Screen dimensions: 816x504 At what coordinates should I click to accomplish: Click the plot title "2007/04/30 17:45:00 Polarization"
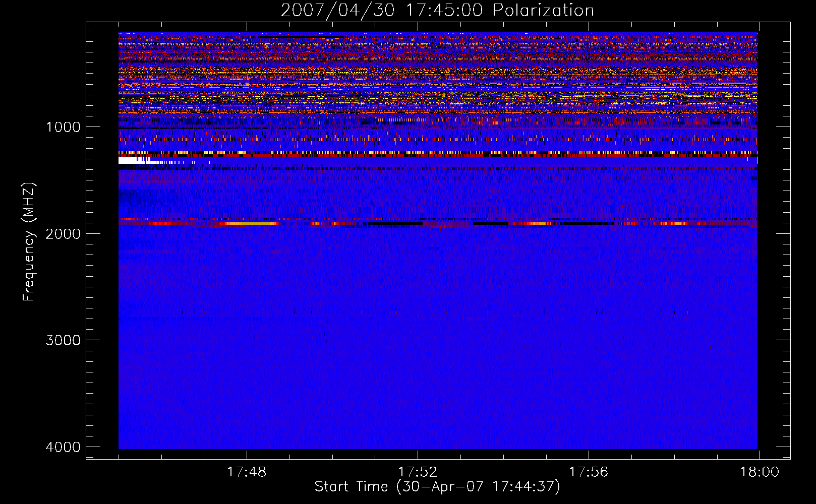click(x=437, y=10)
